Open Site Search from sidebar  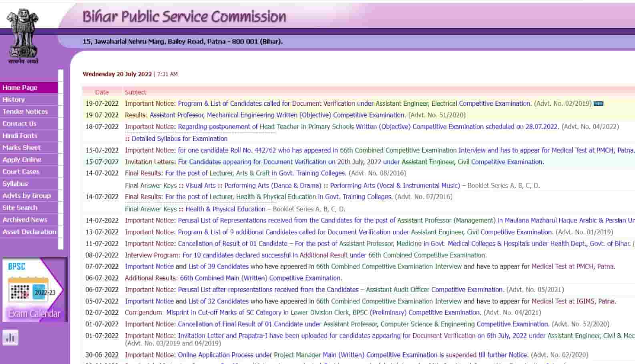[x=20, y=208]
